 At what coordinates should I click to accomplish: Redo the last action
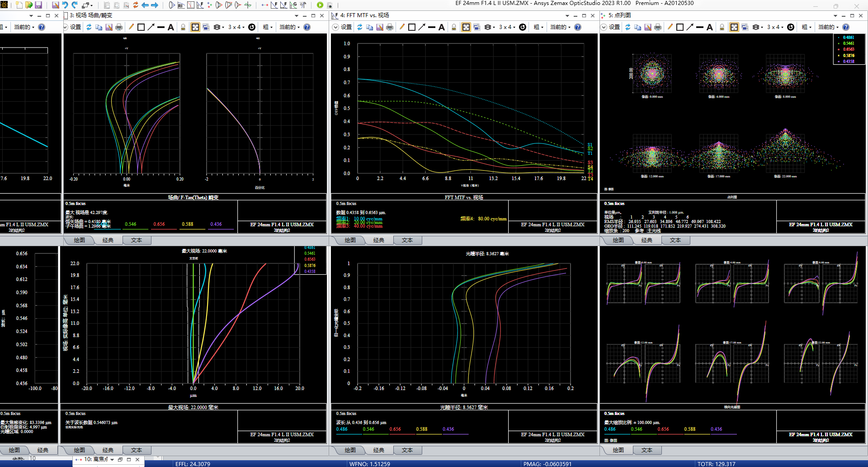click(75, 5)
